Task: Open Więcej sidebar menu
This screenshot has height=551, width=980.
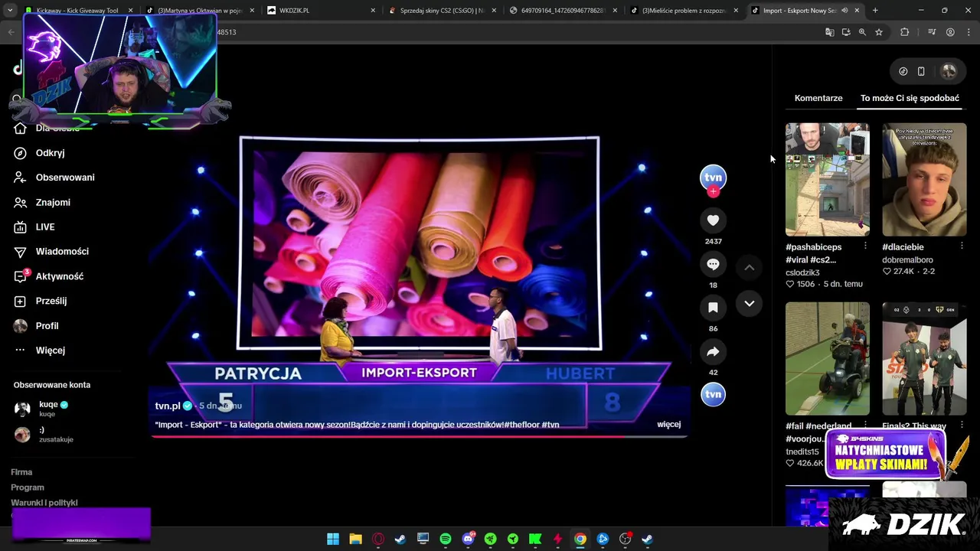Action: pos(39,350)
